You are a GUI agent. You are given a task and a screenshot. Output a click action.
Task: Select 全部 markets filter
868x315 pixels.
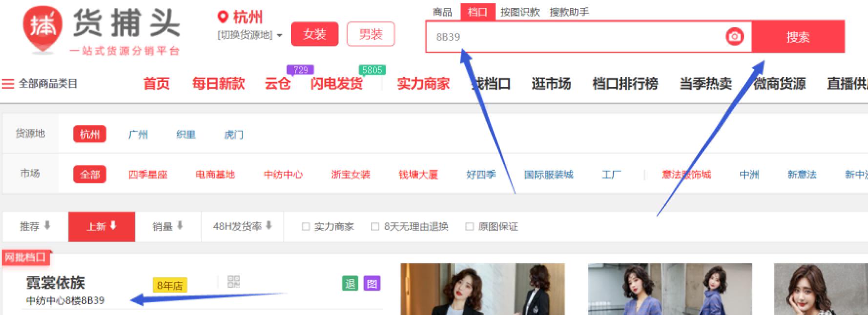coord(90,174)
